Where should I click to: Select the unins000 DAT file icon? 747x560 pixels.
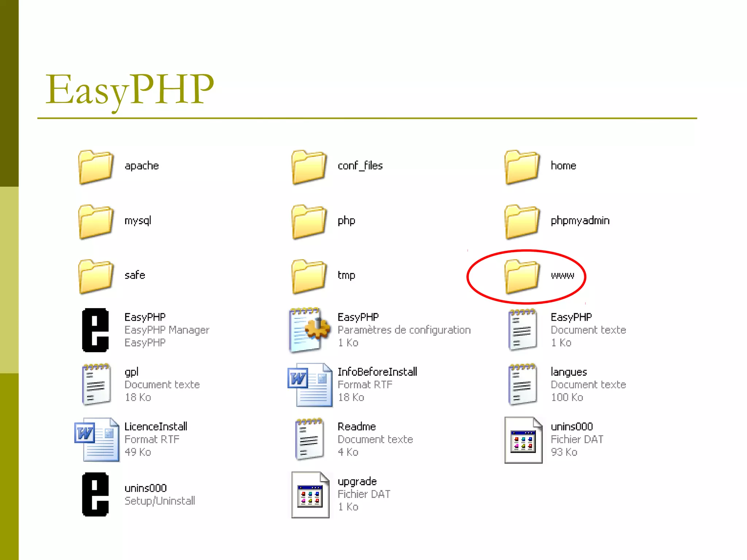[x=523, y=440]
